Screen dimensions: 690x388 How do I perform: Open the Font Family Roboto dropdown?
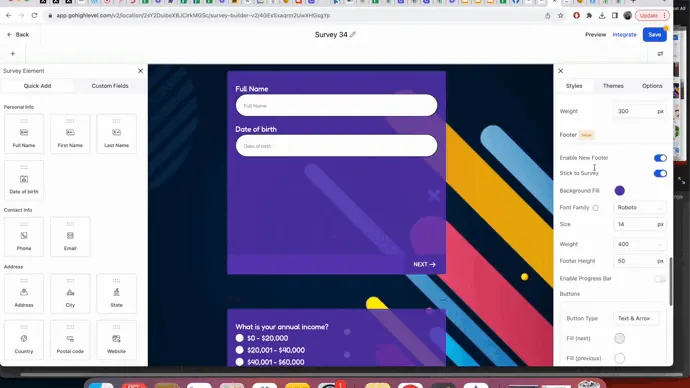click(x=639, y=208)
